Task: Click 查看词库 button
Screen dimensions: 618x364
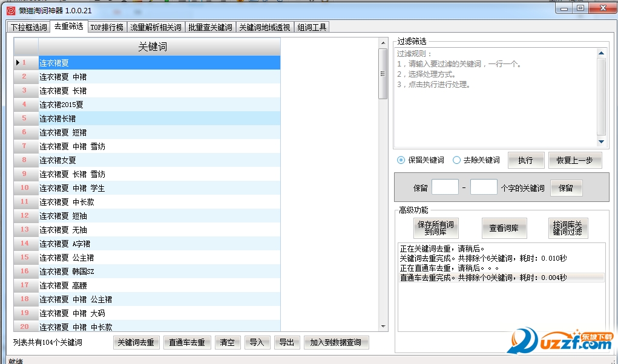Action: coord(504,228)
